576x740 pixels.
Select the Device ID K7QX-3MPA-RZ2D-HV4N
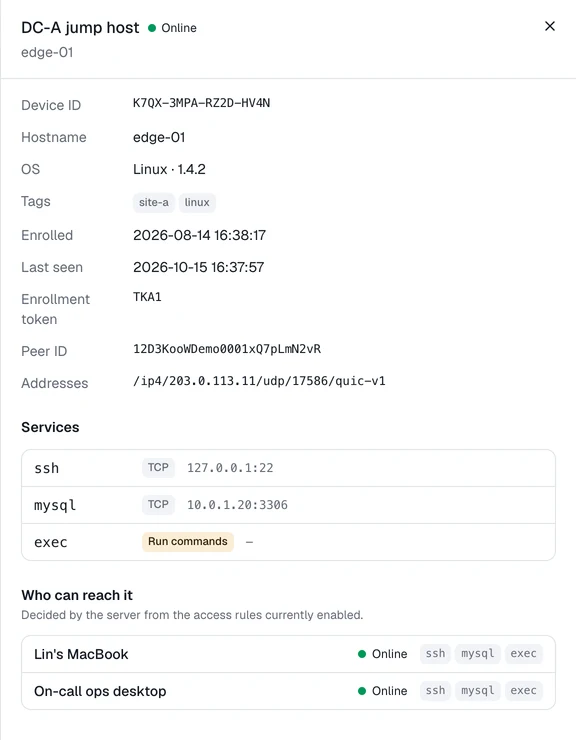[202, 103]
